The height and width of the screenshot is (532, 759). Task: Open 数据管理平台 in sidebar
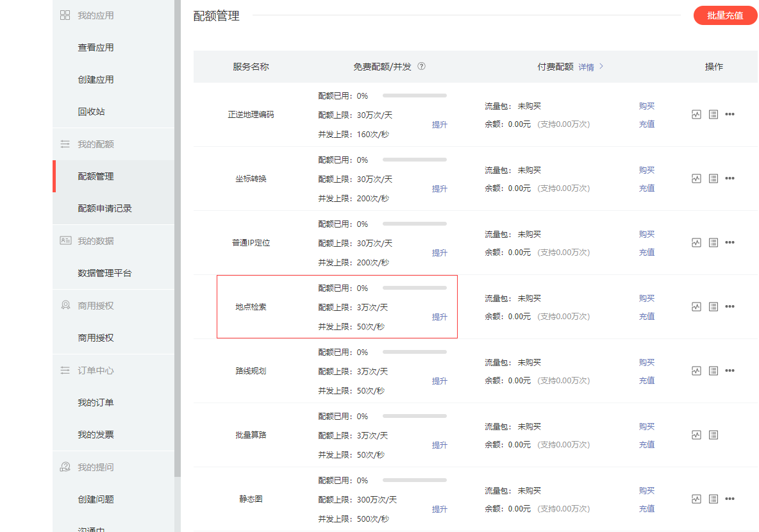pyautogui.click(x=104, y=273)
